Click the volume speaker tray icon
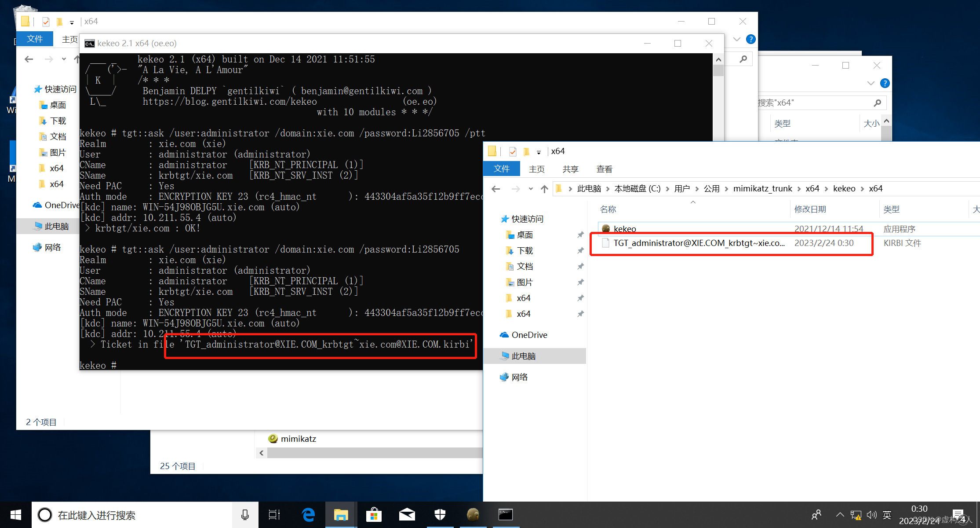980x528 pixels. click(871, 514)
